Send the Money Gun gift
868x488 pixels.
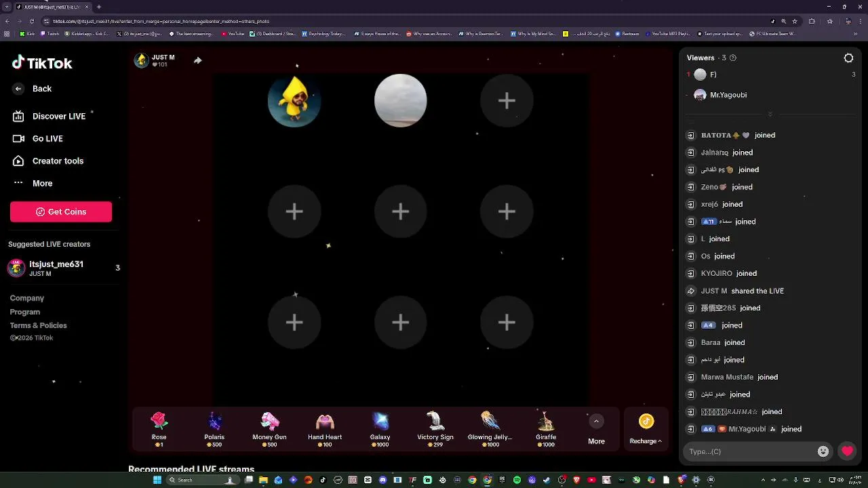coord(269,428)
